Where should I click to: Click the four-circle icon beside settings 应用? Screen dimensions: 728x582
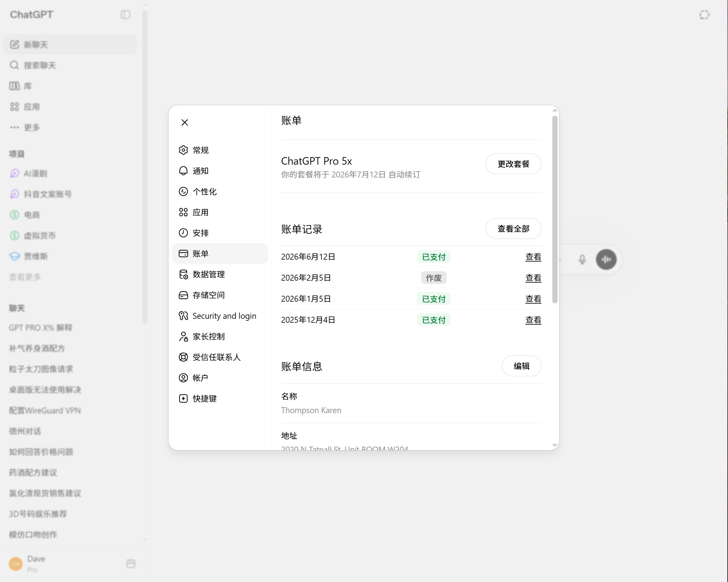click(x=183, y=212)
